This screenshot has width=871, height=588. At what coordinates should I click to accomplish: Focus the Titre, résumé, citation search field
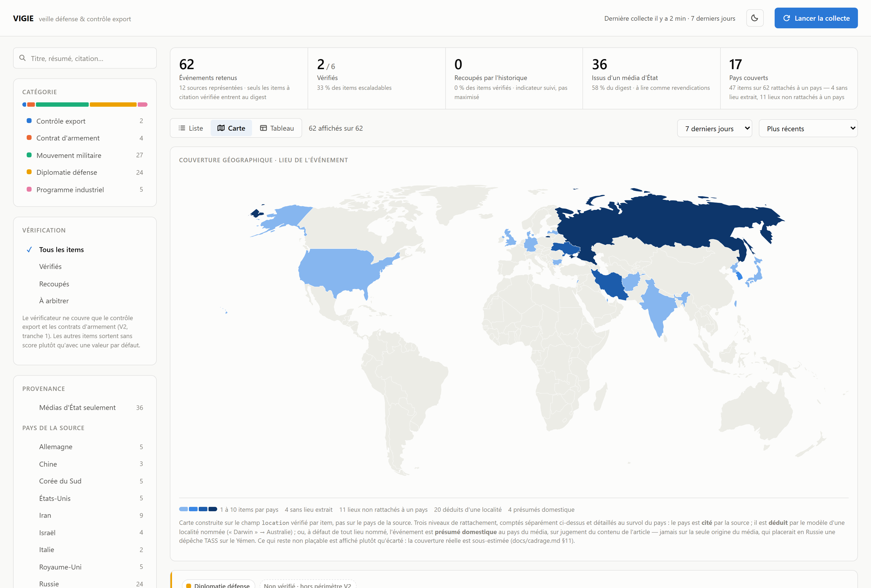pyautogui.click(x=85, y=58)
